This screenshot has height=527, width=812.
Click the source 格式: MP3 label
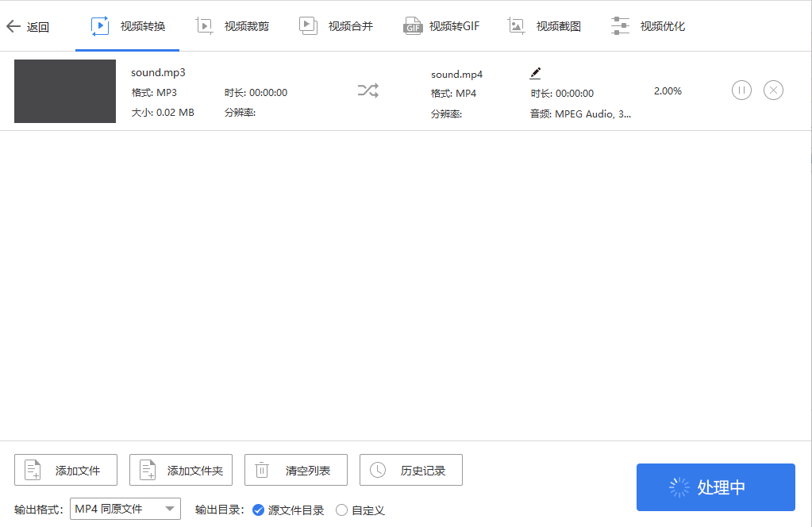[x=154, y=93]
